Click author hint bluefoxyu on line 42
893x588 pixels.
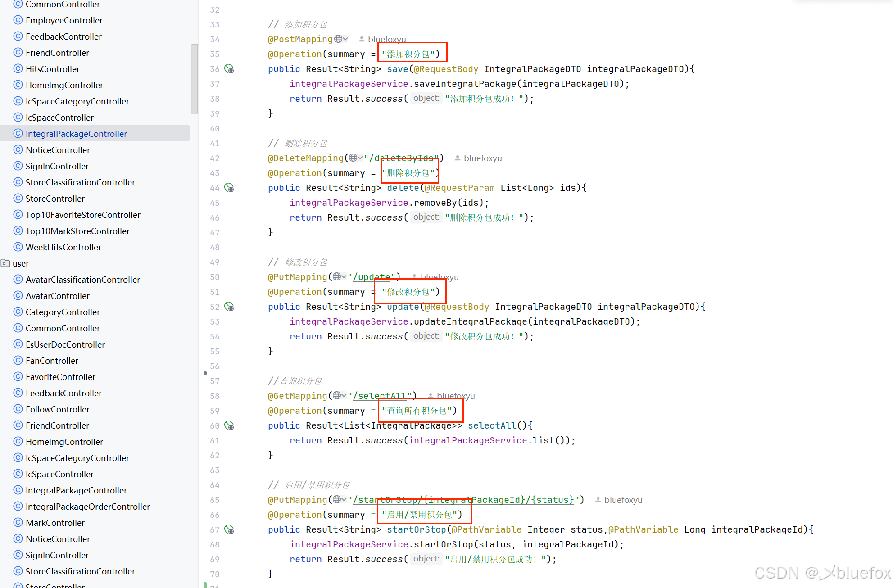(482, 158)
